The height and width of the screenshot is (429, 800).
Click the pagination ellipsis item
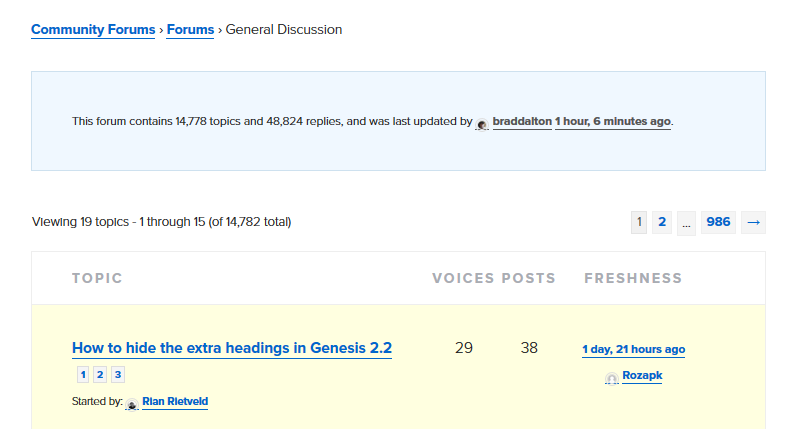(x=686, y=224)
